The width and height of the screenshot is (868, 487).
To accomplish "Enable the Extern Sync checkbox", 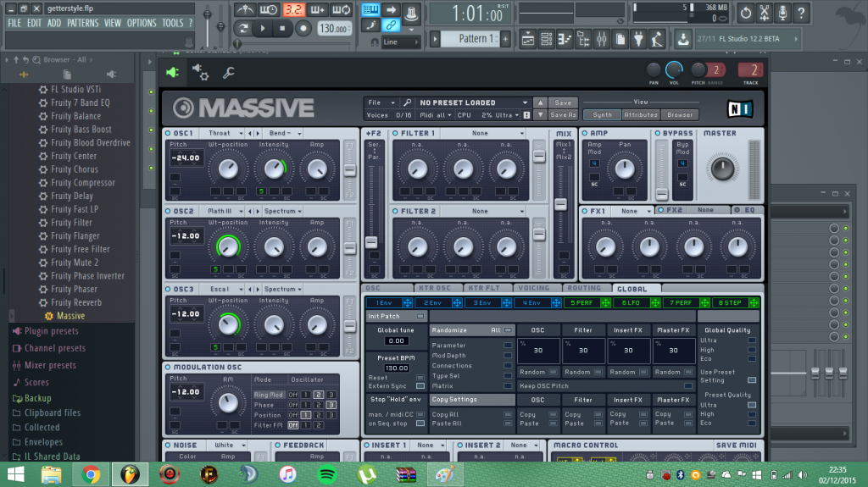I will tap(420, 386).
